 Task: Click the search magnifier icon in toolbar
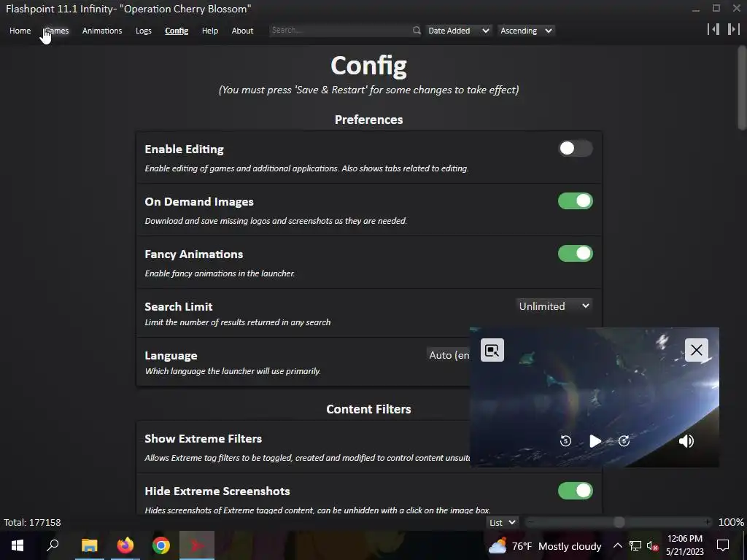(x=417, y=31)
